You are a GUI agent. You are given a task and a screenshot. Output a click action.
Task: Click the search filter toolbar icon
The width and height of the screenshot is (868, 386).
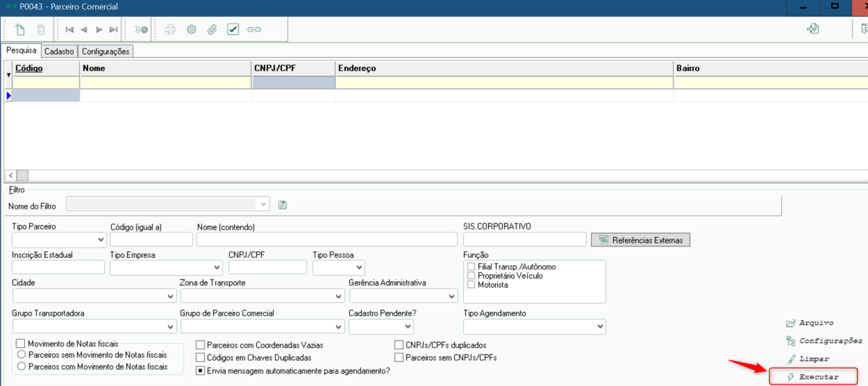click(x=141, y=30)
